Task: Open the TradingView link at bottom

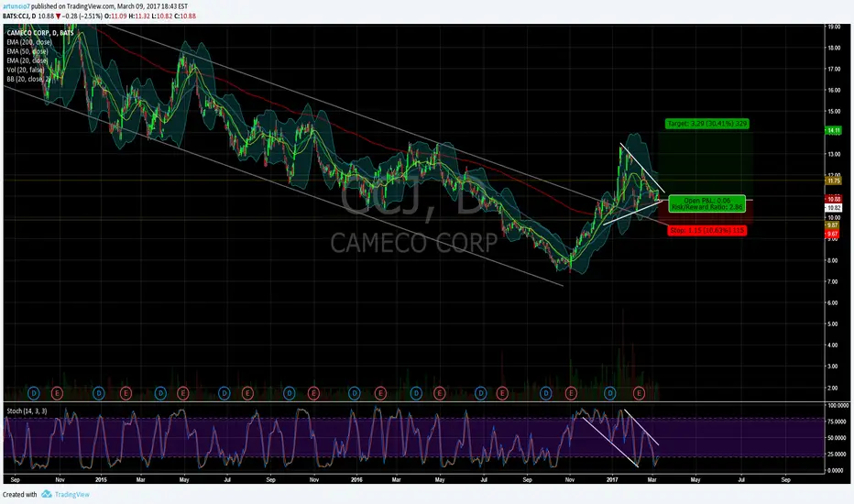Action: [x=71, y=494]
